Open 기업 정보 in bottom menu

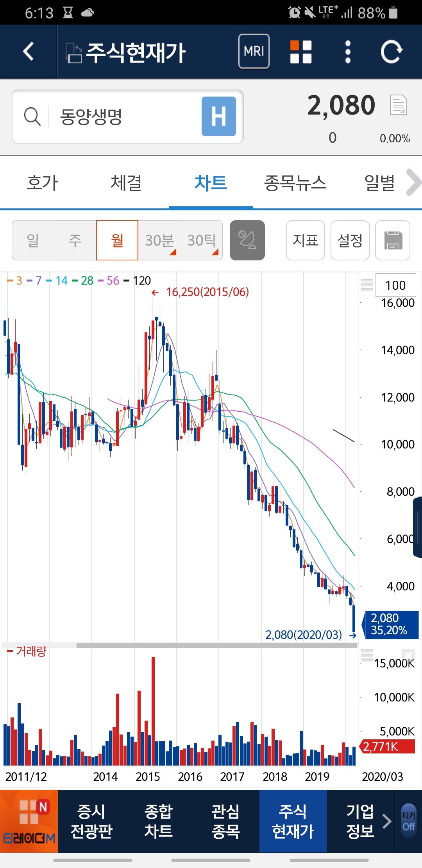point(360,821)
